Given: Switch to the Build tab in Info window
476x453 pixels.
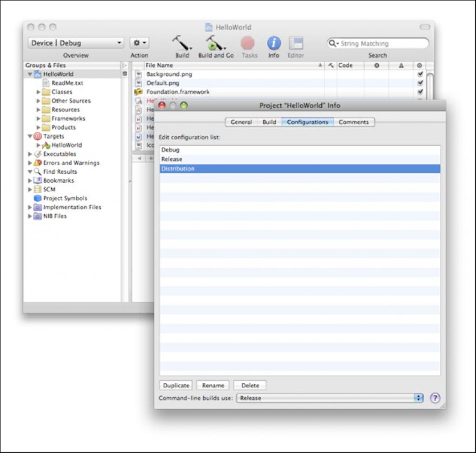Looking at the screenshot, I should tap(269, 122).
